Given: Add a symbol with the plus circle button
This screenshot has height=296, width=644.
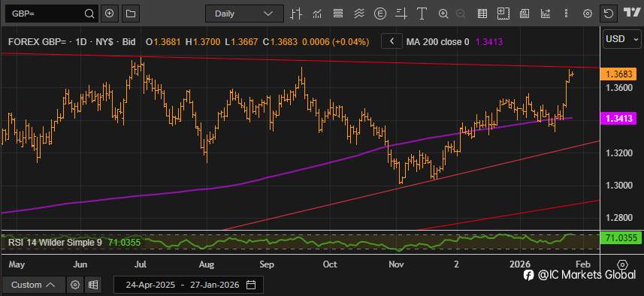Looking at the screenshot, I should pos(109,14).
